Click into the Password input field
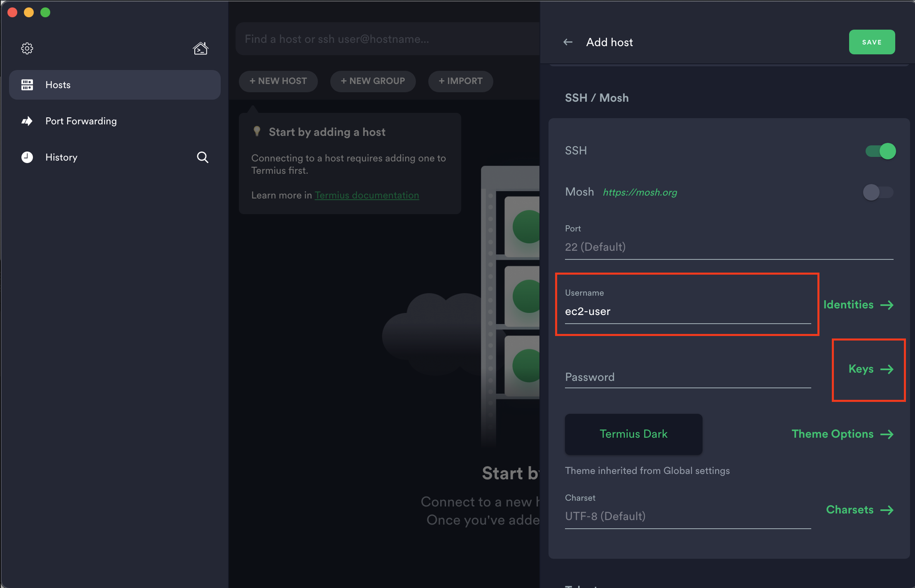Screen dimensions: 915x588 click(688, 377)
